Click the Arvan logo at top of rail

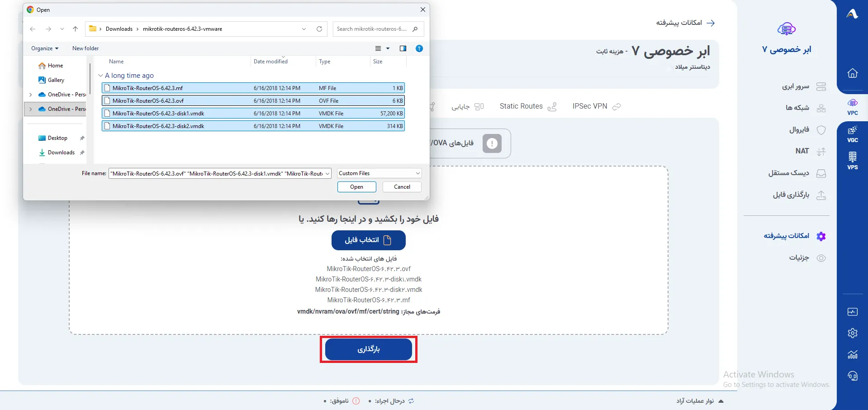click(852, 14)
